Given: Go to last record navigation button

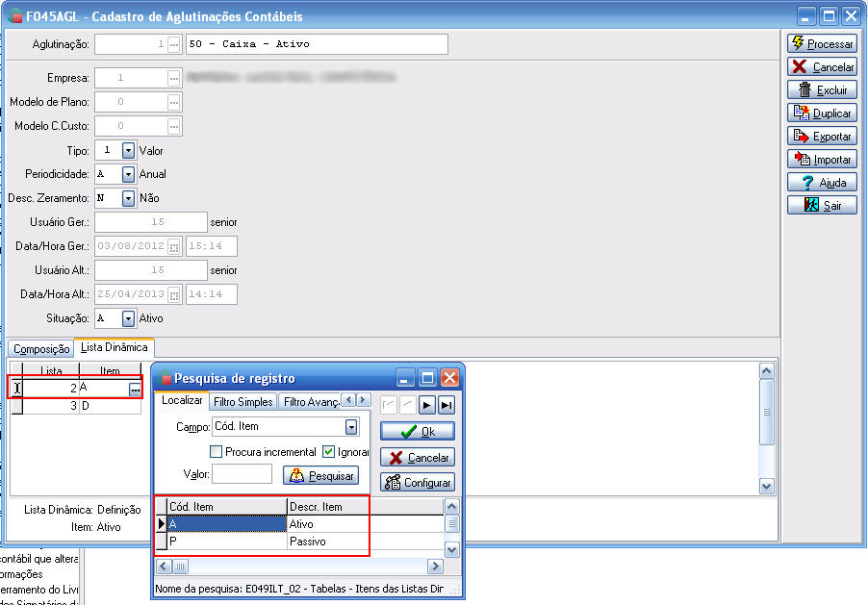Looking at the screenshot, I should 447,405.
